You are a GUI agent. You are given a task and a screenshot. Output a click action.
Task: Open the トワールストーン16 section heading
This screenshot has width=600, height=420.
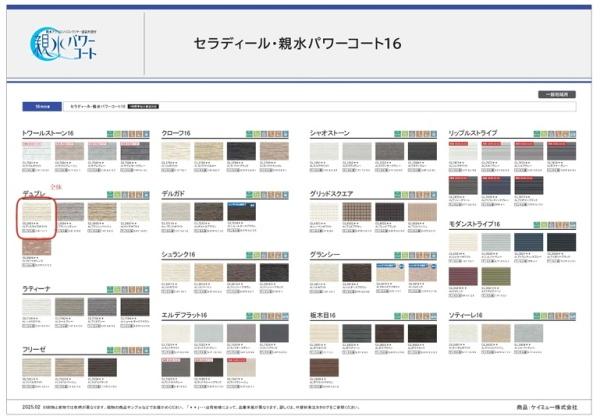pyautogui.click(x=48, y=133)
